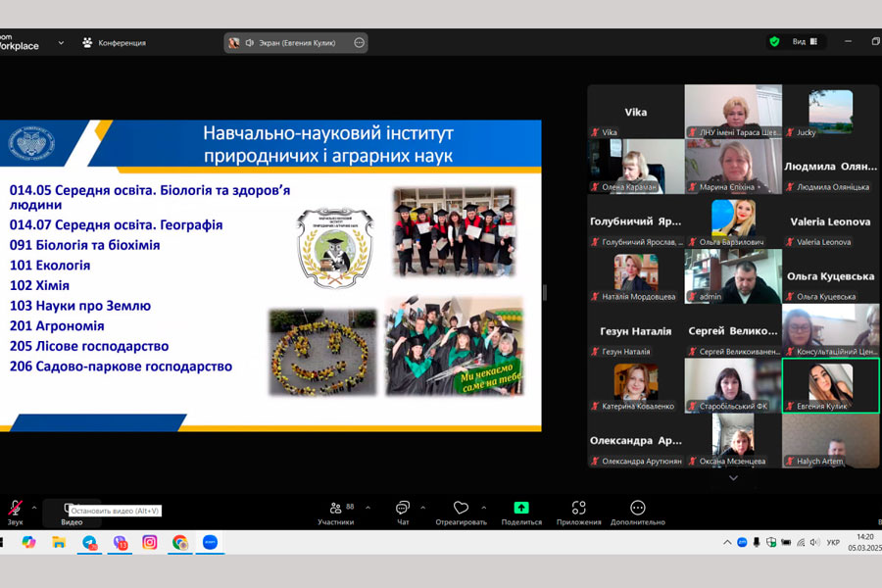Viewport: 882px width, 588px height.
Task: Open the Конференция meeting menu
Action: pos(115,43)
